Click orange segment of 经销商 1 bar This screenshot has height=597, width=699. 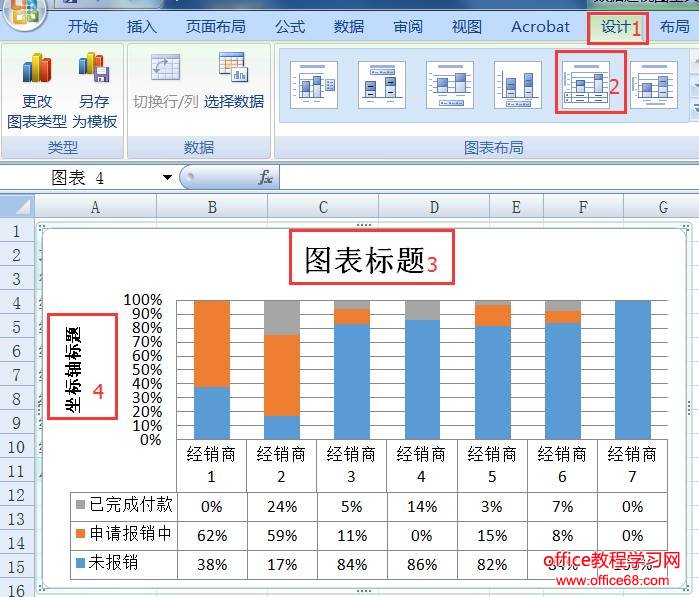point(212,344)
